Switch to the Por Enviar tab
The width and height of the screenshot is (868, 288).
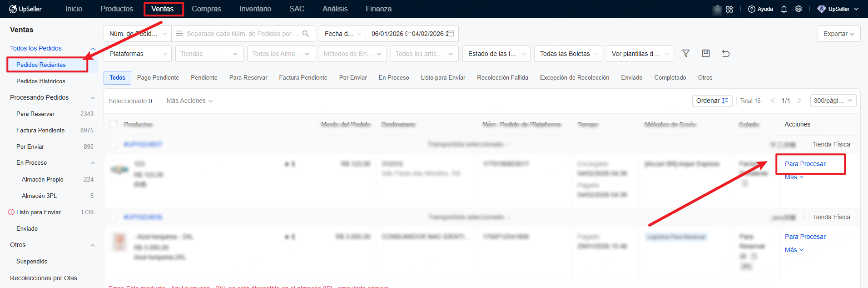[x=353, y=78]
